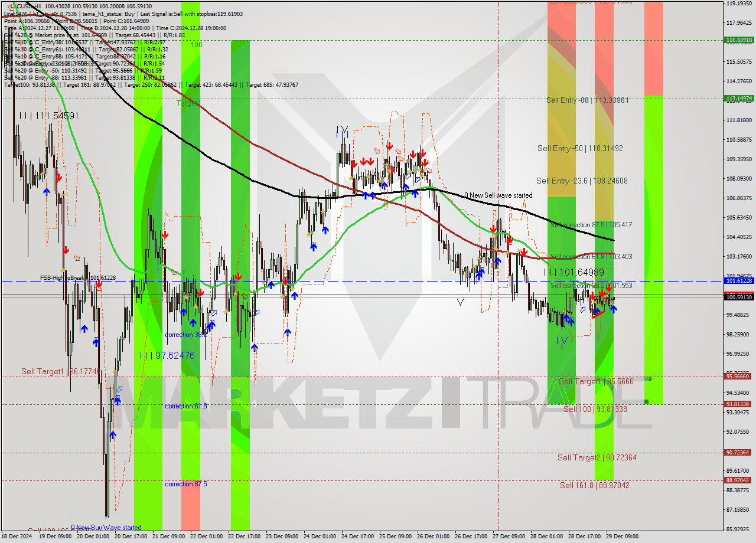Click the 'Sell Entry -50 | 110.31492' label
This screenshot has width=756, height=543.
pos(580,149)
